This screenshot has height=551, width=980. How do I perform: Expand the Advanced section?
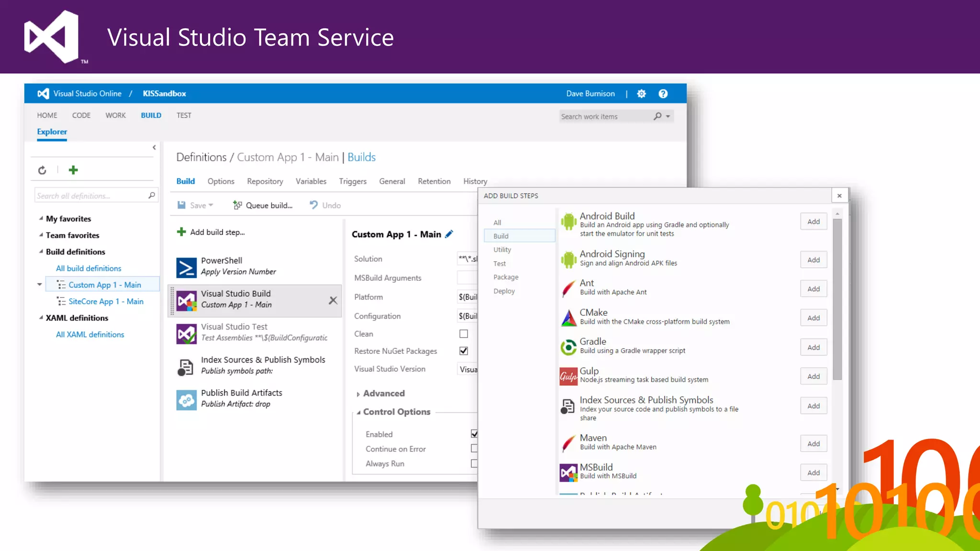(358, 394)
